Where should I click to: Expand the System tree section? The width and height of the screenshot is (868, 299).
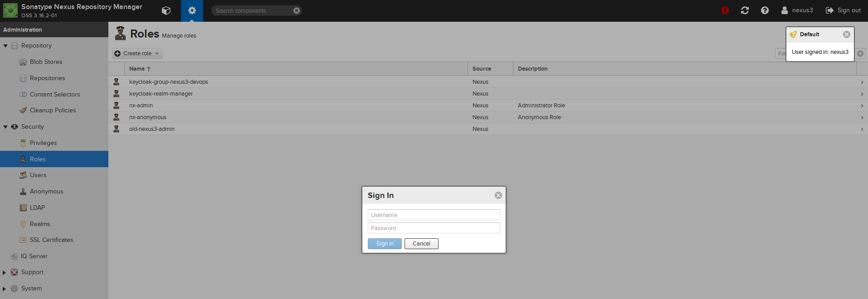click(x=5, y=289)
